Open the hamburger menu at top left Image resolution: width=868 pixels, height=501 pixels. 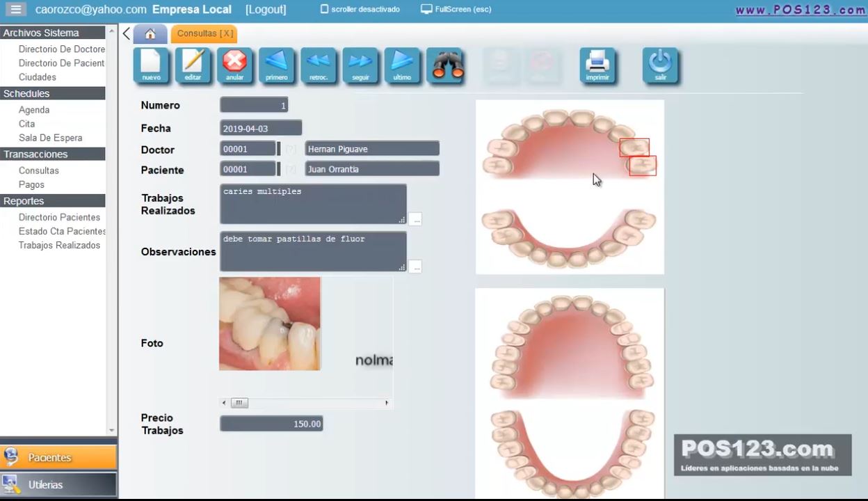click(x=16, y=10)
